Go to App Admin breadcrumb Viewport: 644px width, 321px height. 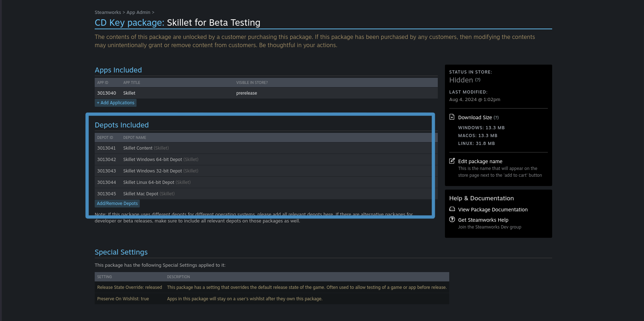[138, 12]
